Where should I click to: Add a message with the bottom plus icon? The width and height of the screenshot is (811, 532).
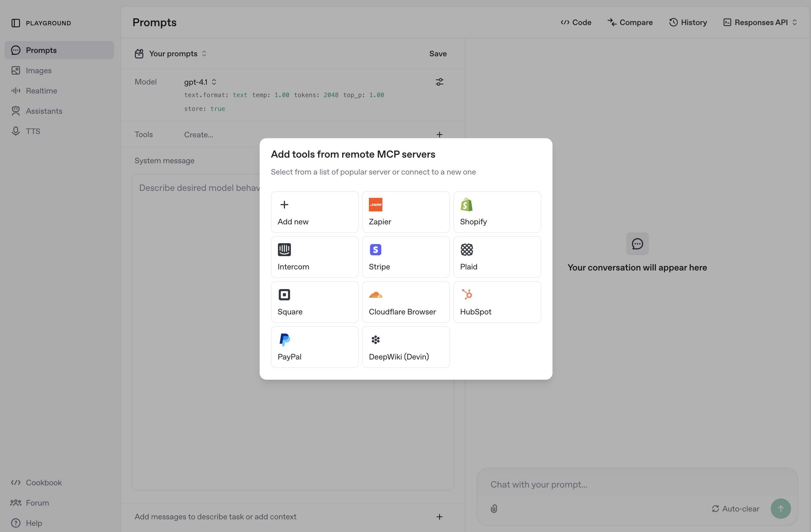[x=440, y=517]
